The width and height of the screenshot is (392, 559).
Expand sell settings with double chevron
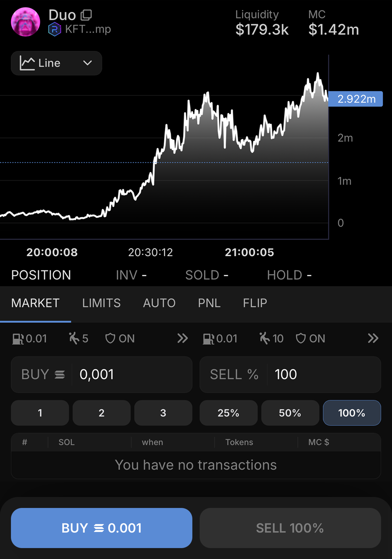coord(373,338)
